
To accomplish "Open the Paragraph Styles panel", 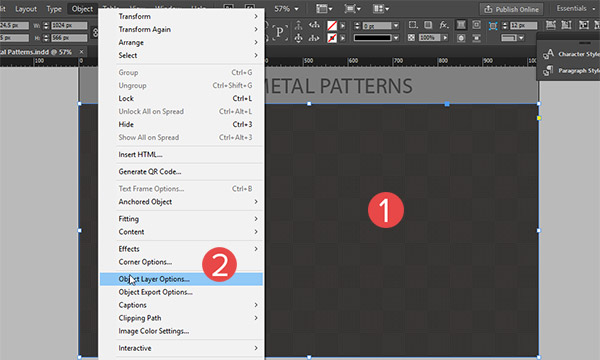I will pyautogui.click(x=571, y=70).
